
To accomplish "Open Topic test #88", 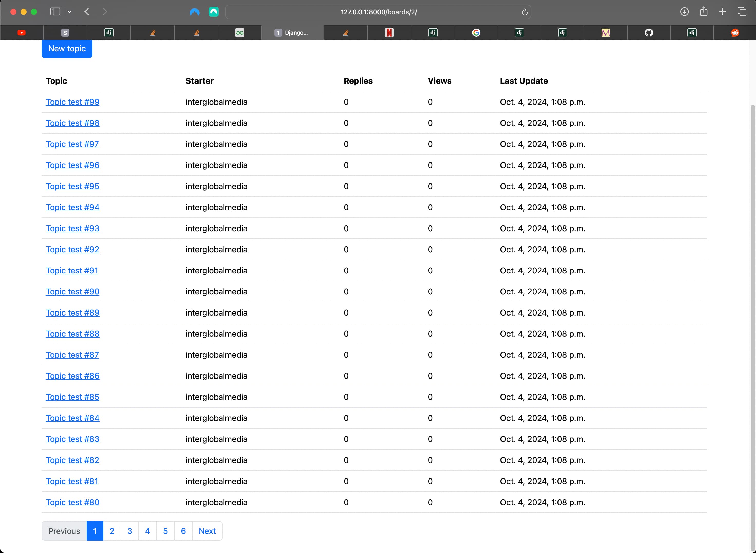I will pos(73,334).
